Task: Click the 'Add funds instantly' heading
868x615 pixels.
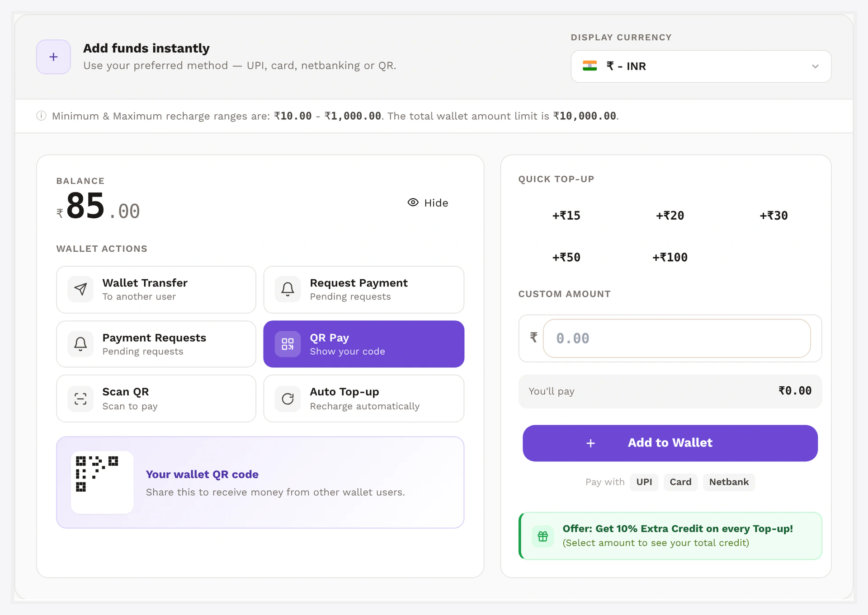Action: tap(146, 48)
